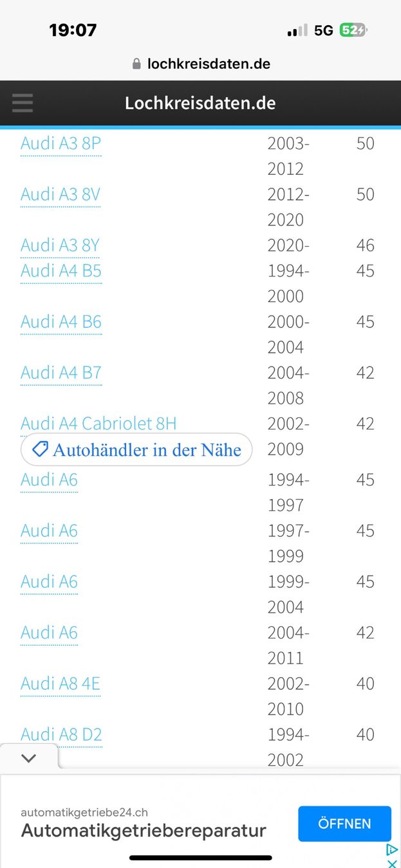Open the Audi A3 8V link
This screenshot has width=401, height=868.
point(61,194)
